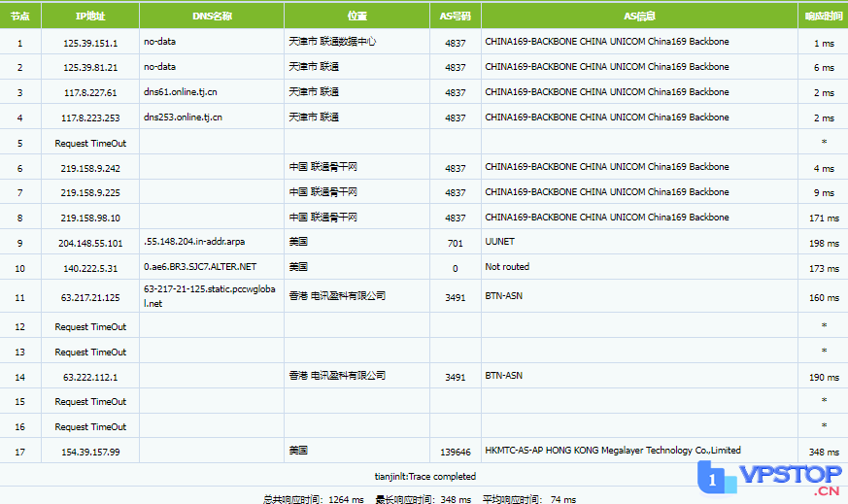Click CHINA169-BACKBONE info in node 1 row

click(607, 42)
